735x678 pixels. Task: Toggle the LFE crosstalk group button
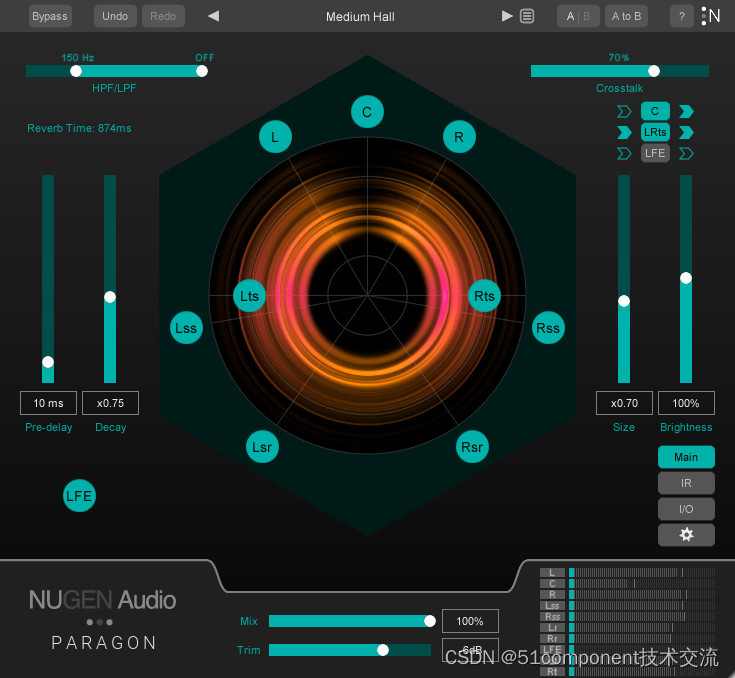pos(655,153)
